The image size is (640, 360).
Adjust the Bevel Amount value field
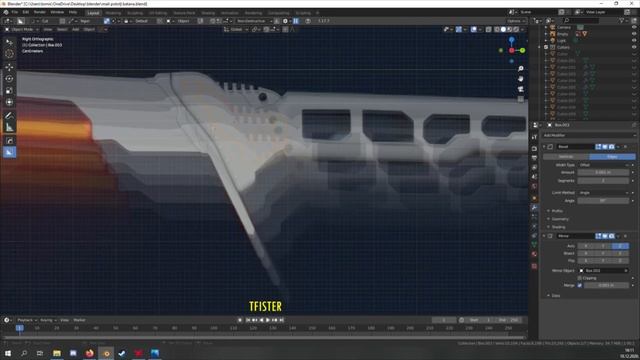click(603, 173)
